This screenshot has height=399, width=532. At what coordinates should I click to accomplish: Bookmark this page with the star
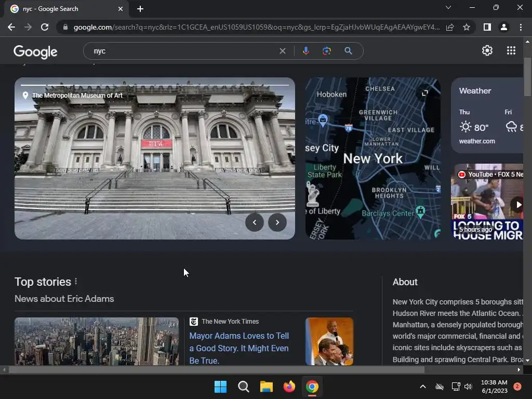[x=467, y=27]
